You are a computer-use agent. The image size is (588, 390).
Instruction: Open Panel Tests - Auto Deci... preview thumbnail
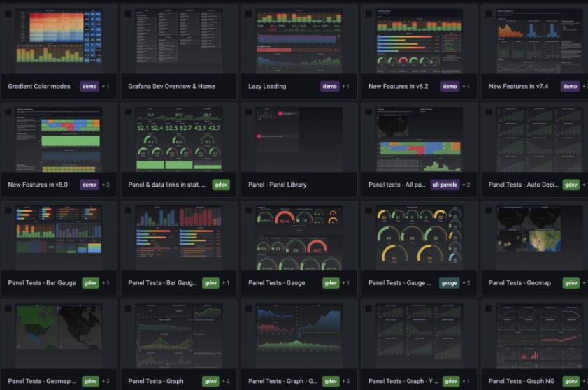click(540, 140)
